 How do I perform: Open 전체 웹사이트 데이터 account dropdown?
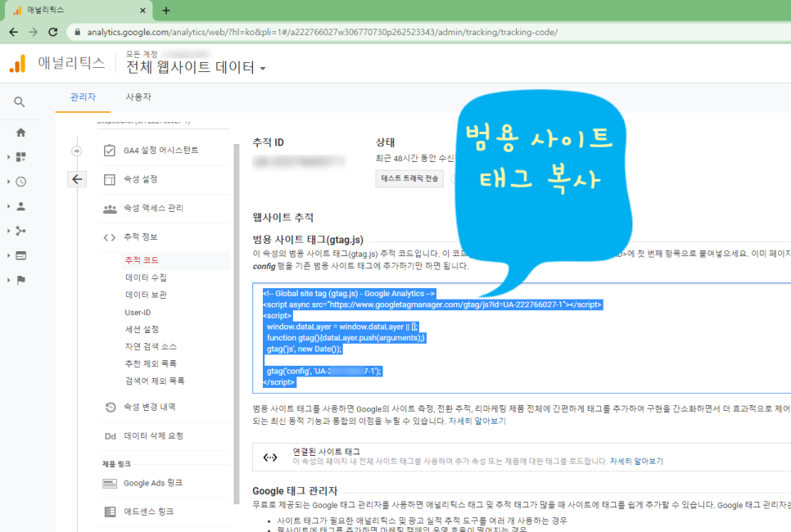tap(196, 67)
